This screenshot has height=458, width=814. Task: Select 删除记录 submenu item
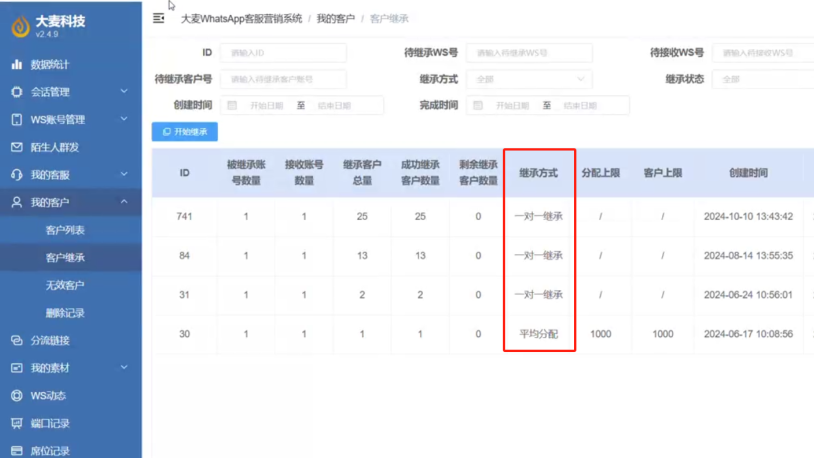point(71,313)
